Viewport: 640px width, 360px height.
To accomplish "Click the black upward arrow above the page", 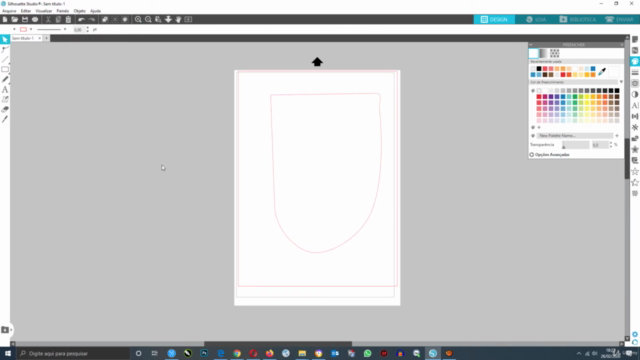I will click(317, 62).
